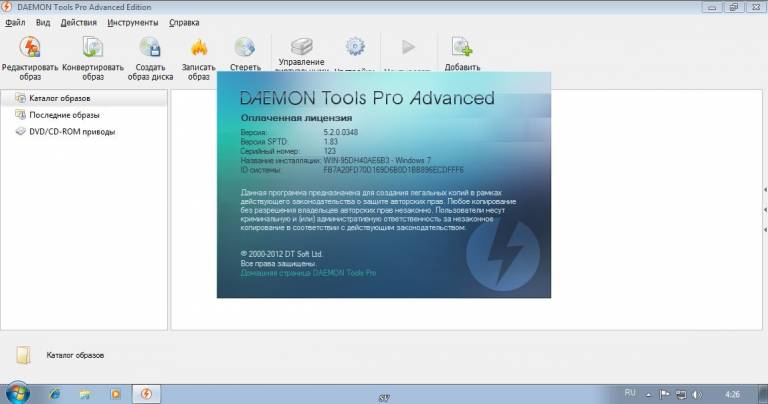The height and width of the screenshot is (404, 768).
Task: Open Управление виртуальными drives icon
Action: [302, 47]
